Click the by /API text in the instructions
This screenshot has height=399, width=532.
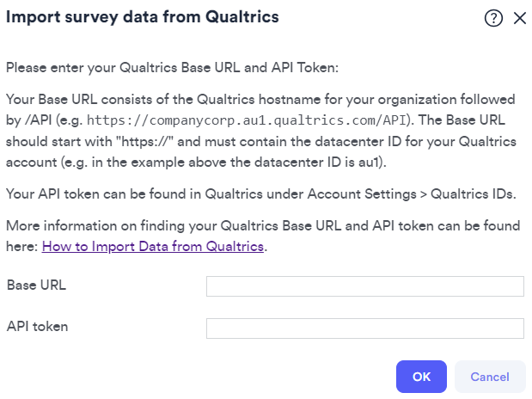(29, 120)
